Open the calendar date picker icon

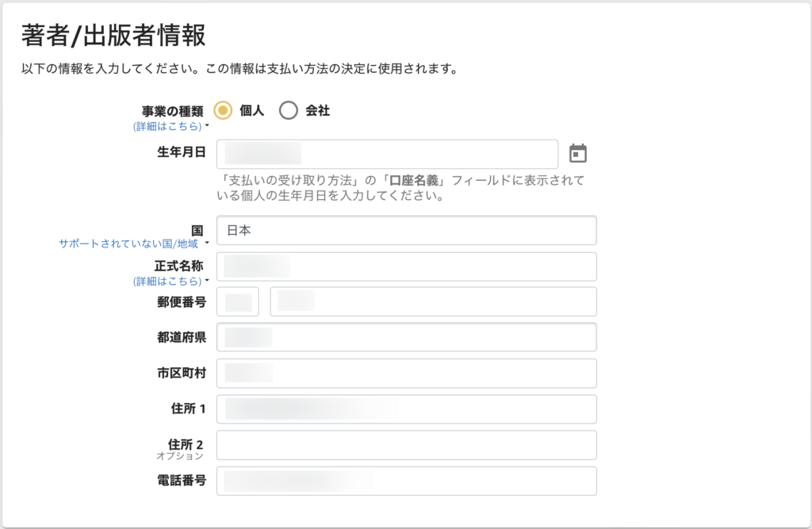[x=578, y=153]
